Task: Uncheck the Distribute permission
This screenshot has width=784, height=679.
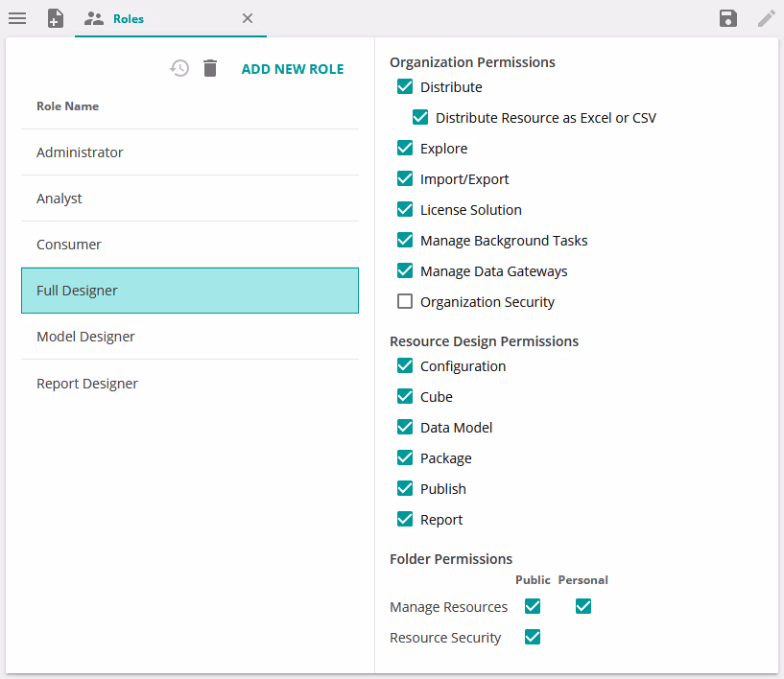Action: pyautogui.click(x=405, y=87)
